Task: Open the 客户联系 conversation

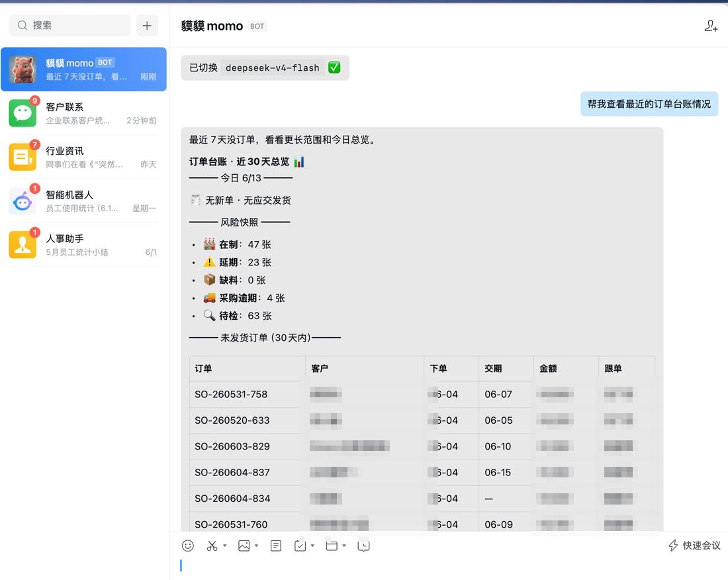Action: coord(83,113)
